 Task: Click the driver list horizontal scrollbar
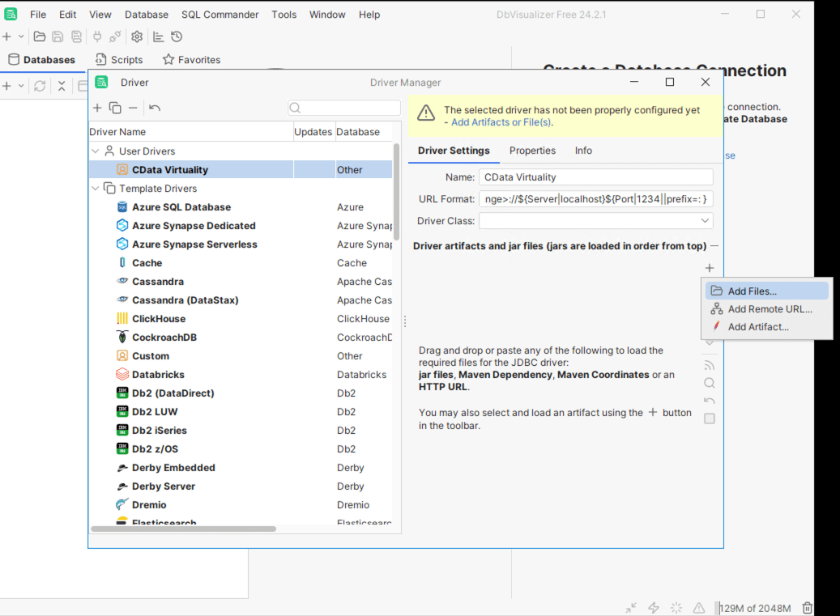(183, 529)
